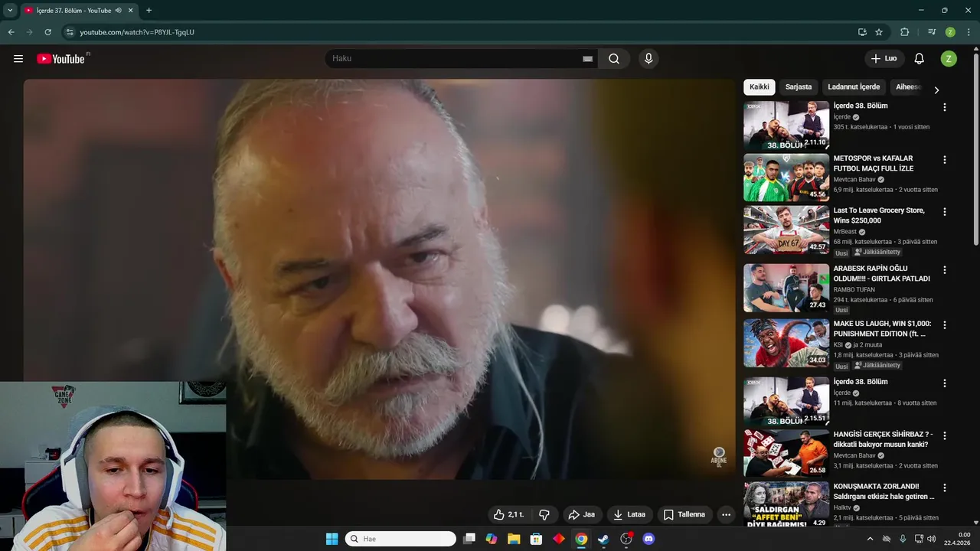
Task: Like the video with the 2,1 t. thumbs-up button
Action: tap(508, 514)
